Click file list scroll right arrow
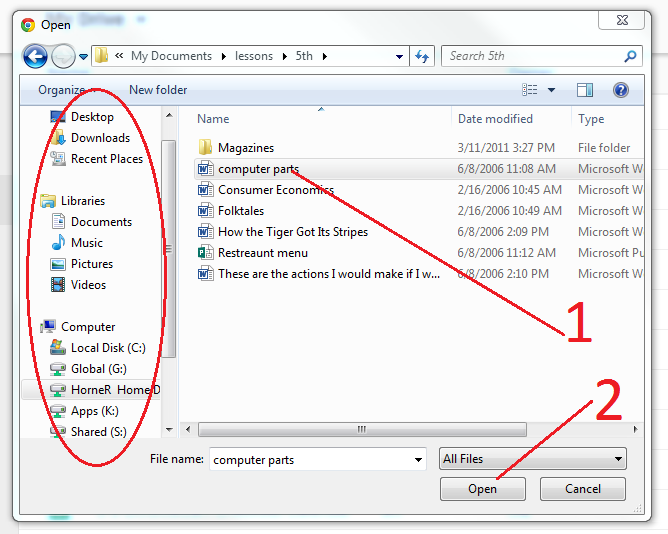 [x=636, y=429]
